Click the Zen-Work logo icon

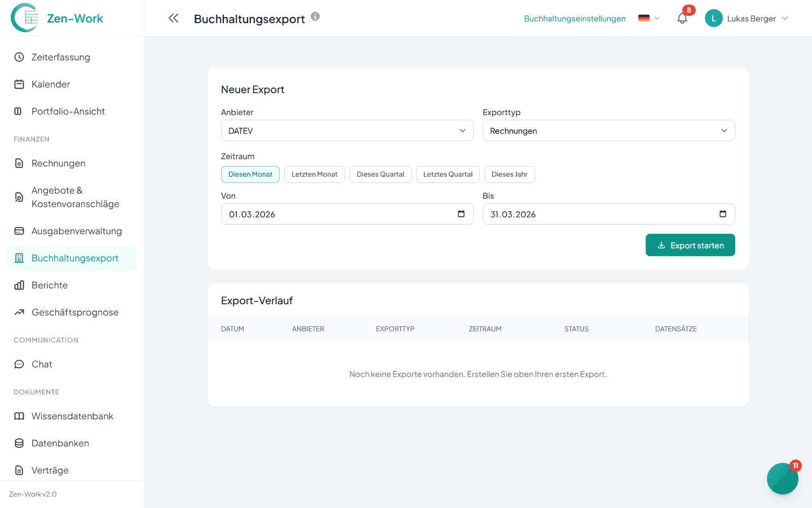pyautogui.click(x=25, y=18)
